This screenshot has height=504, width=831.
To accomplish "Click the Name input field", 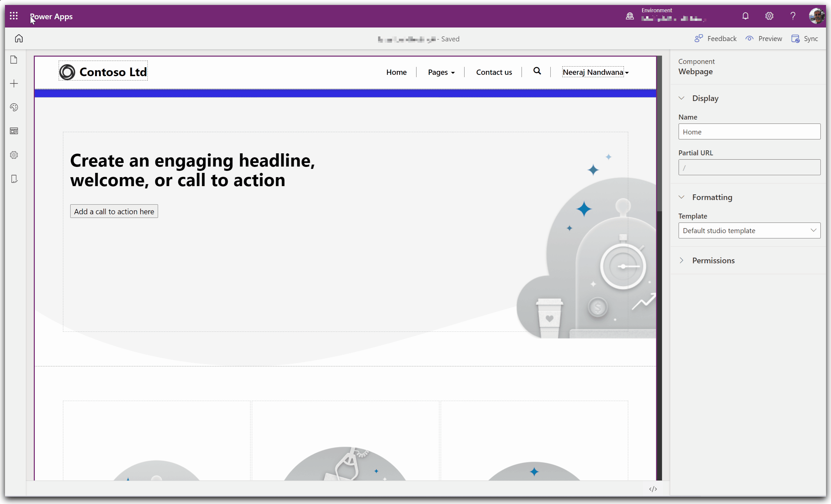I will click(x=749, y=132).
